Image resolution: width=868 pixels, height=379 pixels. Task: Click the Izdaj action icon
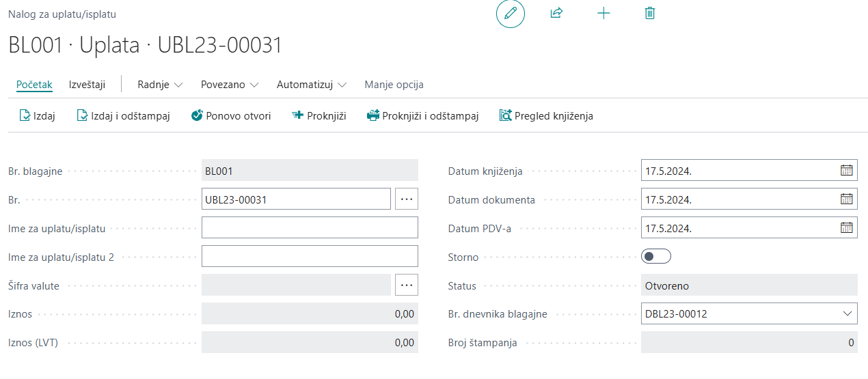(x=25, y=115)
